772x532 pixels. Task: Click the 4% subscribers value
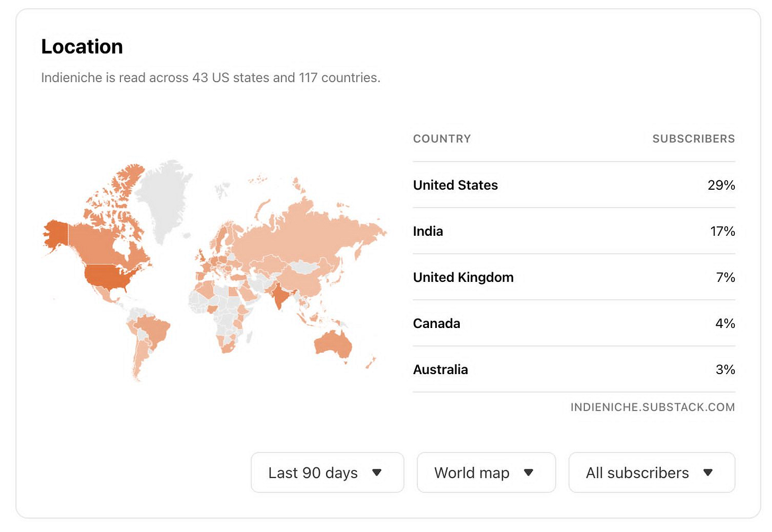[725, 323]
